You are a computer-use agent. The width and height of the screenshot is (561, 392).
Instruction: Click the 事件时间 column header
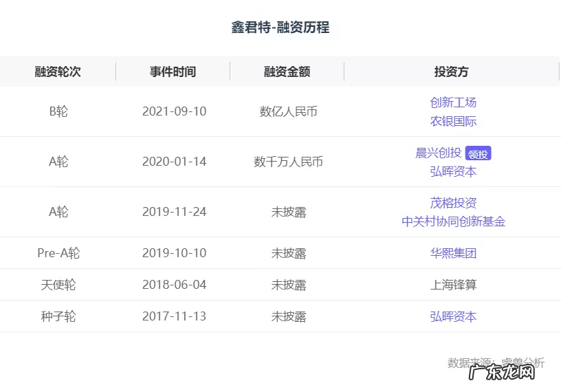pos(173,72)
